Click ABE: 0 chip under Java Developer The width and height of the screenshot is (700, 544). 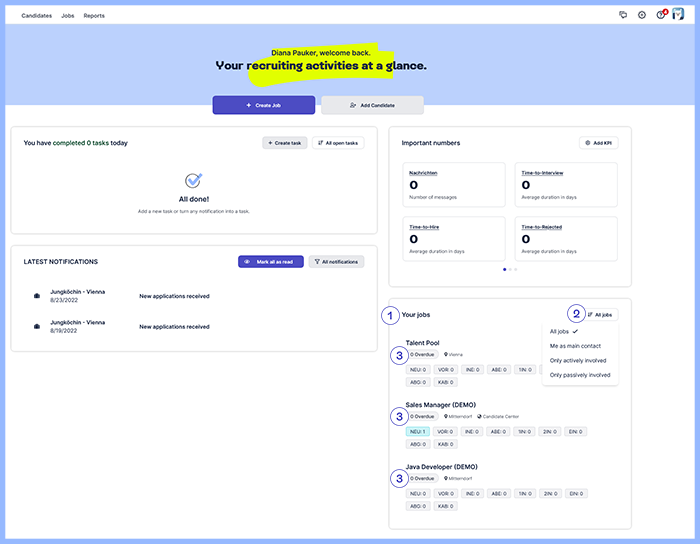tap(499, 494)
